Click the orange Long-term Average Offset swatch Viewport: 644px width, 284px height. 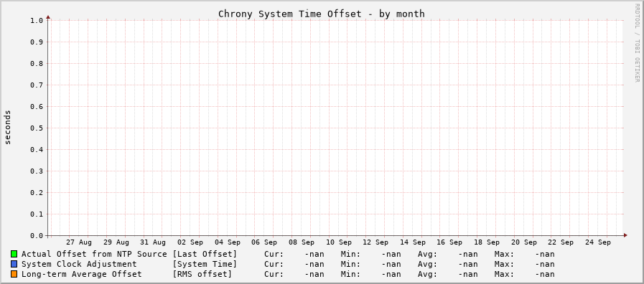point(14,274)
